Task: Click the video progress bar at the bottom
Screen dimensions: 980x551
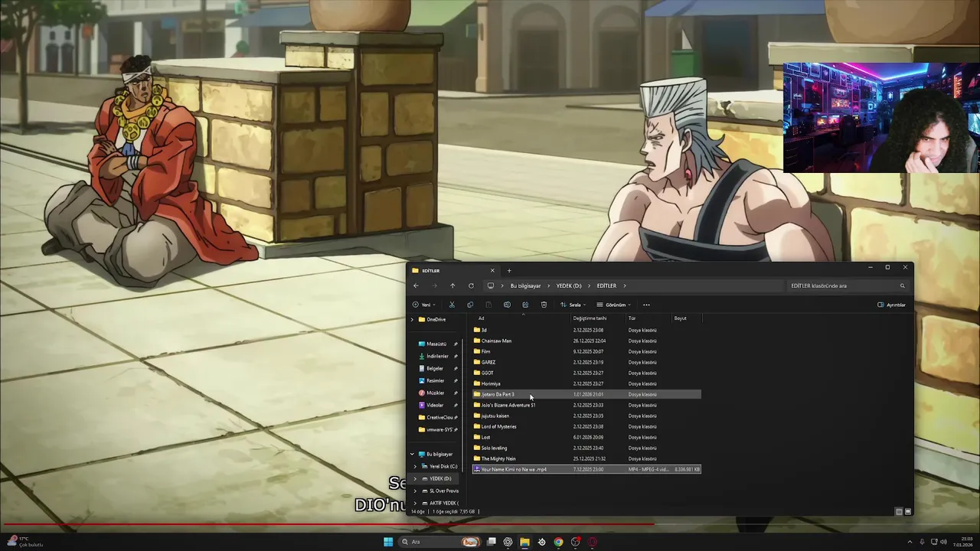Action: 490,525
